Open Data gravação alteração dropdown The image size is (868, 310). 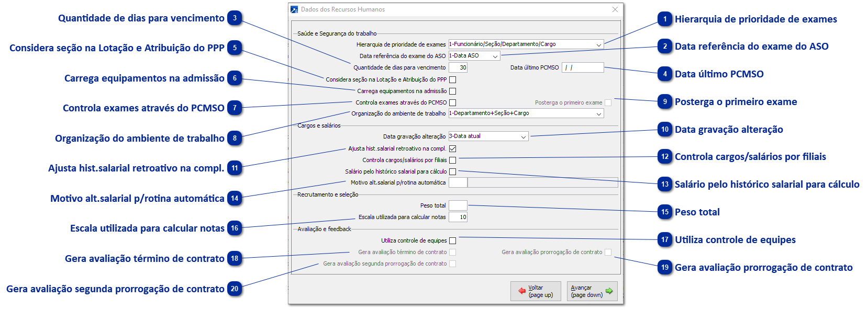[524, 137]
